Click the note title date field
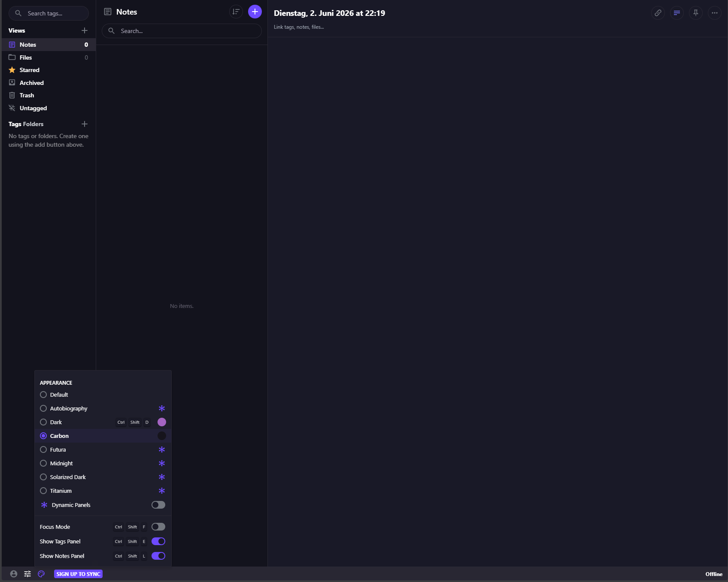The height and width of the screenshot is (582, 728). pos(329,13)
